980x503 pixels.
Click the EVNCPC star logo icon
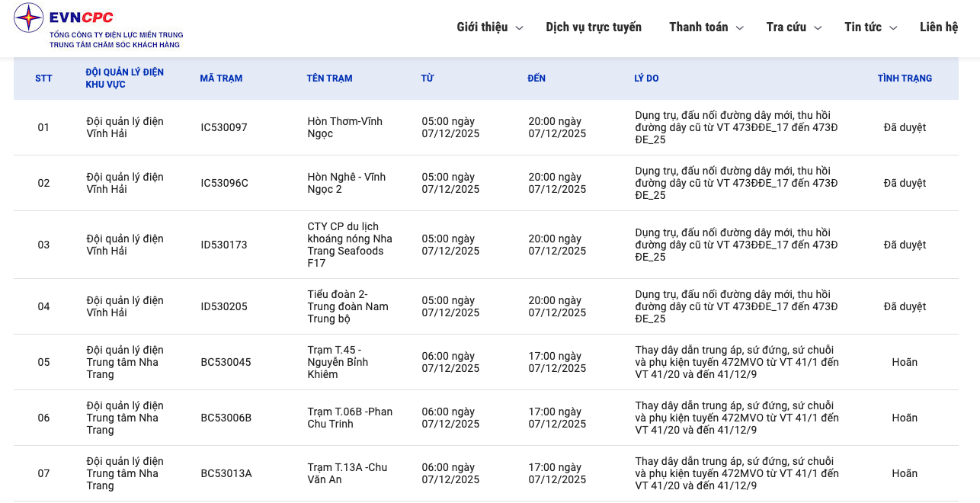coord(29,18)
